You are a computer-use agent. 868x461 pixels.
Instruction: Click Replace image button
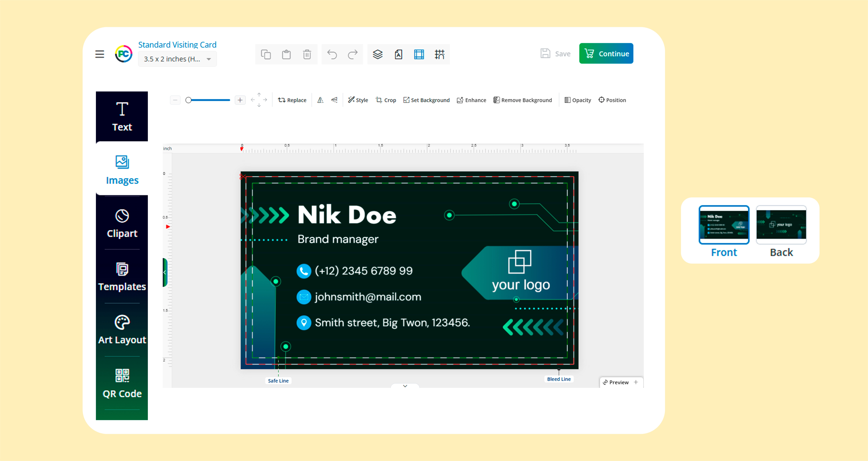292,100
